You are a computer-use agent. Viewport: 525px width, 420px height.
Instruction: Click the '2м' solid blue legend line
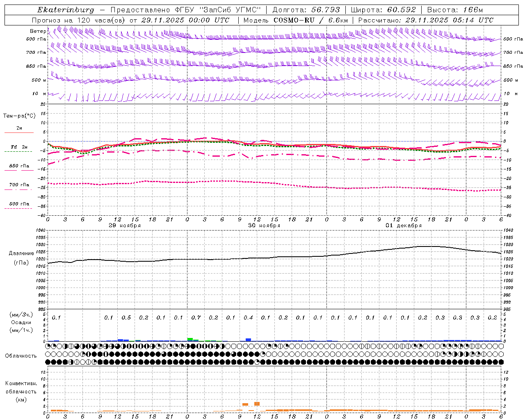[19, 132]
